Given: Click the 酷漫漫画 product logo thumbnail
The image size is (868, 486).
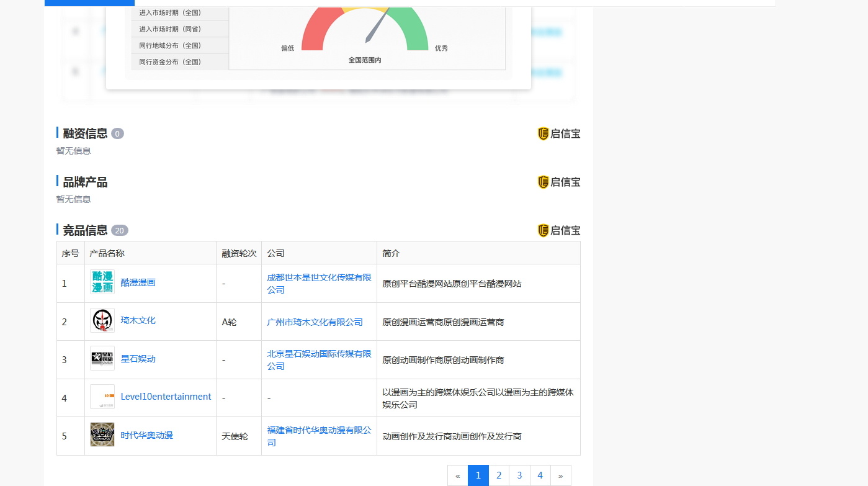Looking at the screenshot, I should coord(102,282).
